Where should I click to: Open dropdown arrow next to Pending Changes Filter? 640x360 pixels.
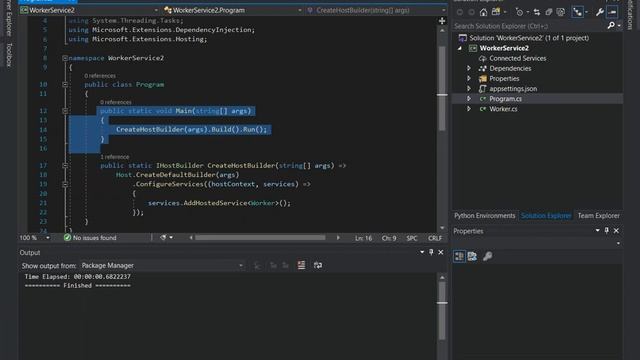(528, 12)
